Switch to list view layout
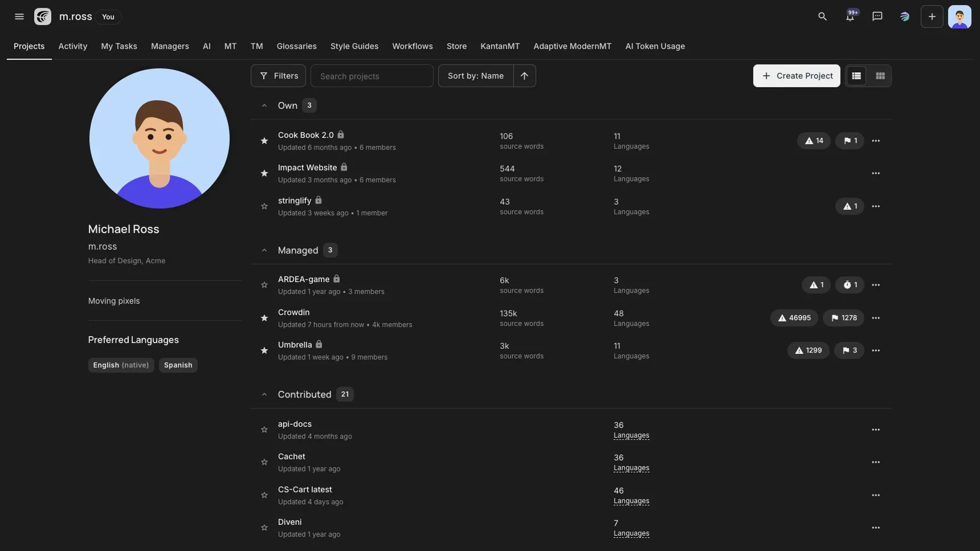 point(856,76)
